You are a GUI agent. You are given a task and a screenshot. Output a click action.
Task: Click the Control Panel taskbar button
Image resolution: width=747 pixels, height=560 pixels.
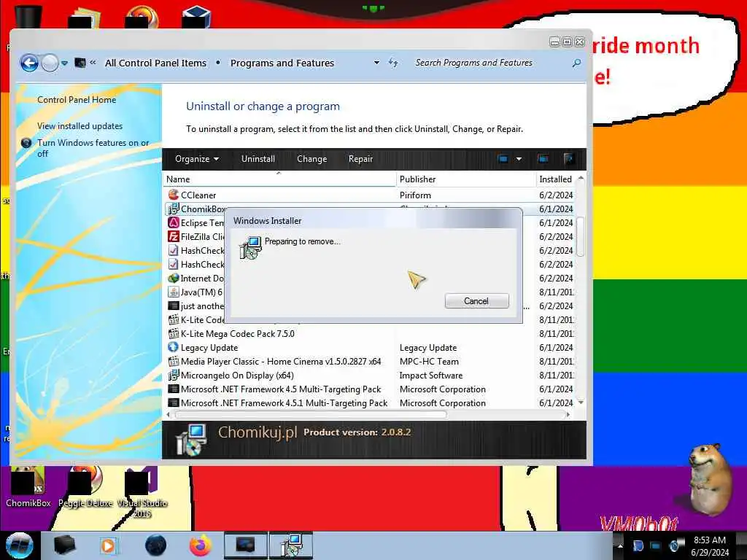245,545
